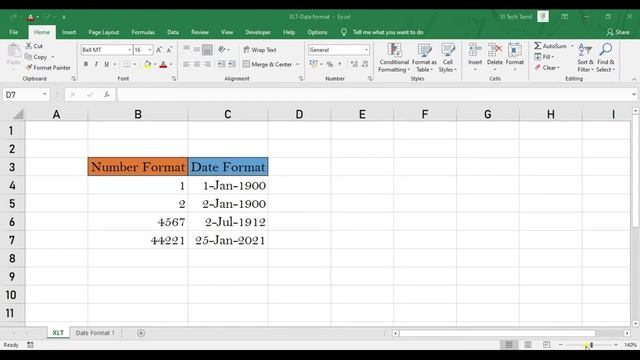640x360 pixels.
Task: Decrease indent
Action: tap(221, 64)
